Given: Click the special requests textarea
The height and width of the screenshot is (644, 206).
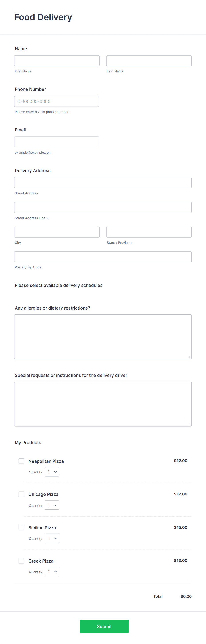Looking at the screenshot, I should click(103, 404).
